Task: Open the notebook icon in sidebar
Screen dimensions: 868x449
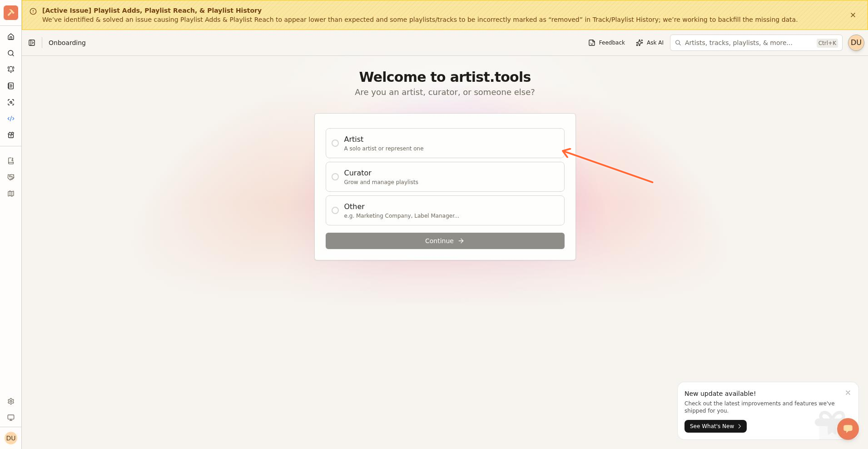Action: point(11,86)
